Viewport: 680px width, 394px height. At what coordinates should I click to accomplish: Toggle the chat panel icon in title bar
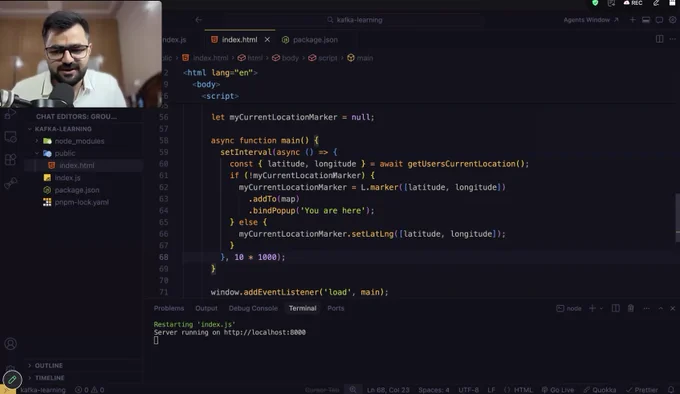point(659,20)
